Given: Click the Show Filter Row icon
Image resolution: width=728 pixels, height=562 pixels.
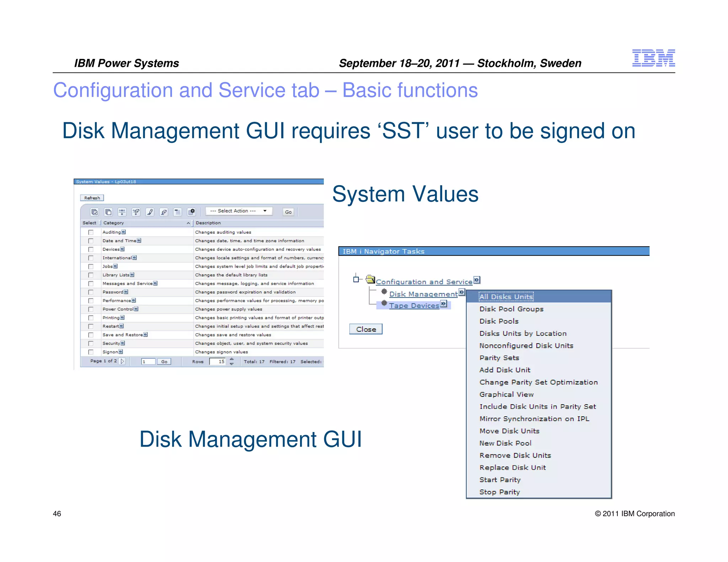Looking at the screenshot, I should (x=122, y=212).
